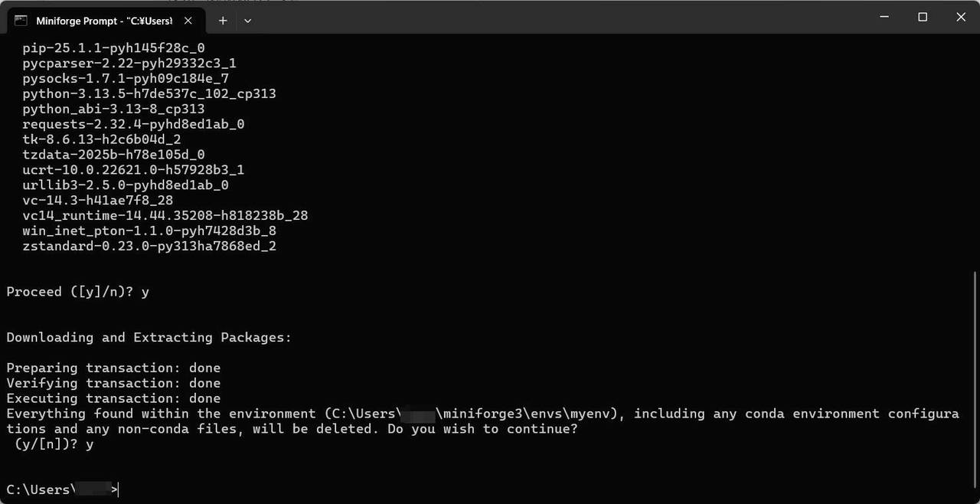Image resolution: width=980 pixels, height=504 pixels.
Task: Close the Miniforge Prompt tab
Action: point(188,21)
